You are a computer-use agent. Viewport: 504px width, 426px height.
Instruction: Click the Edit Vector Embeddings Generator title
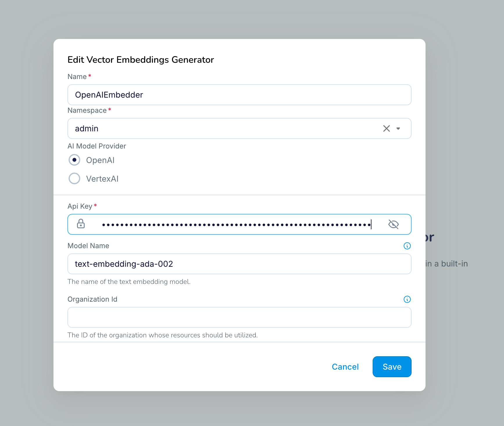(141, 60)
